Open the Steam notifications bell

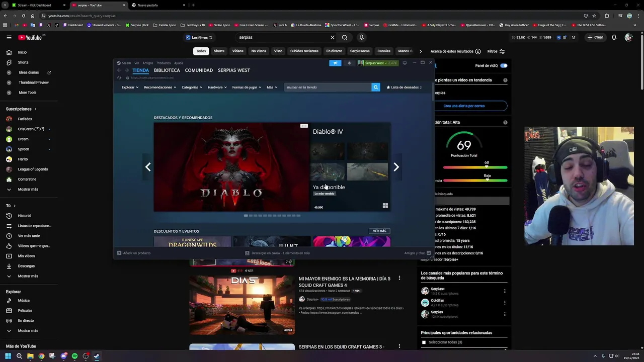(x=349, y=63)
